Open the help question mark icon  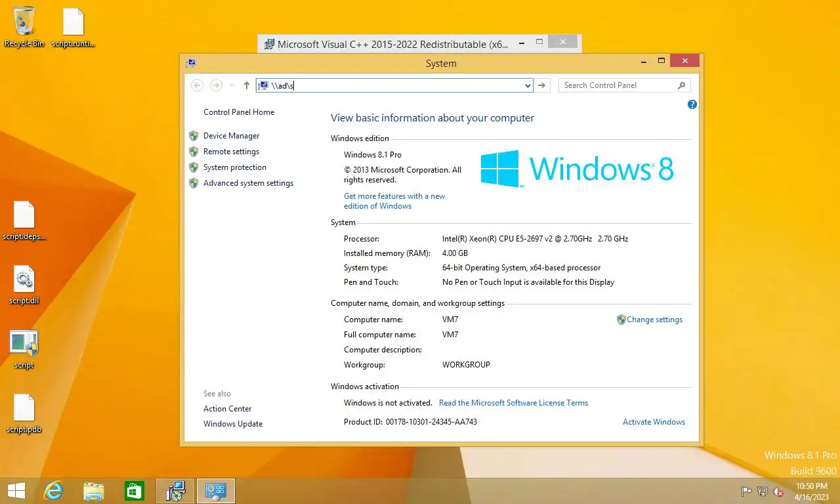(692, 104)
